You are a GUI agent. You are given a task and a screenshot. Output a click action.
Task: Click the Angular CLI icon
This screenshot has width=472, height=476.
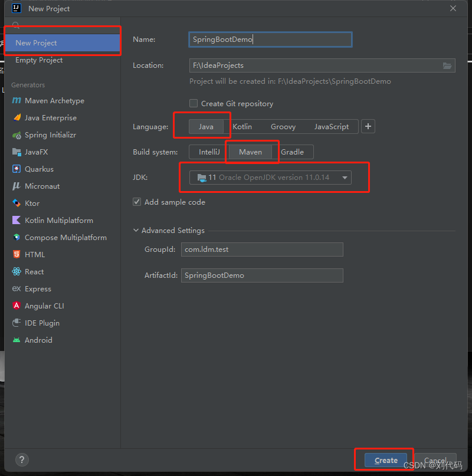click(x=17, y=306)
